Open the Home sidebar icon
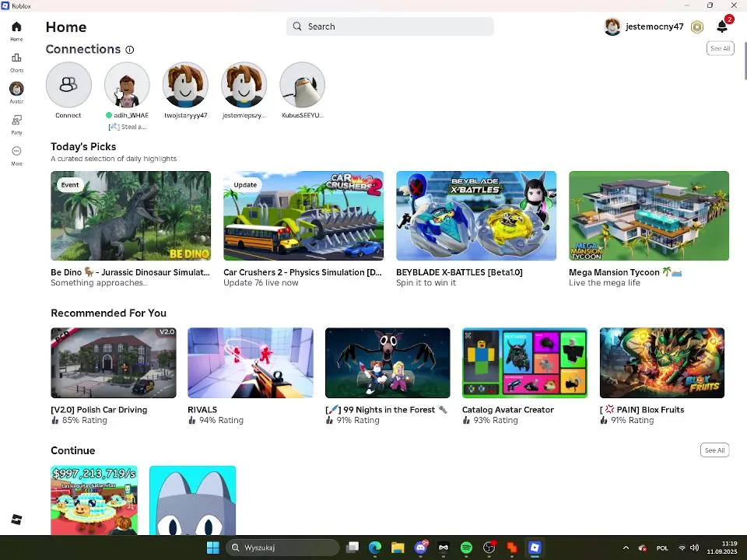The height and width of the screenshot is (560, 747). (16, 26)
